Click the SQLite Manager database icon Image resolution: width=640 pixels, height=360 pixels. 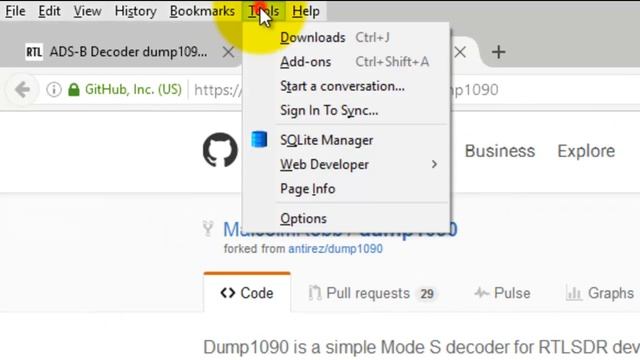pos(259,140)
